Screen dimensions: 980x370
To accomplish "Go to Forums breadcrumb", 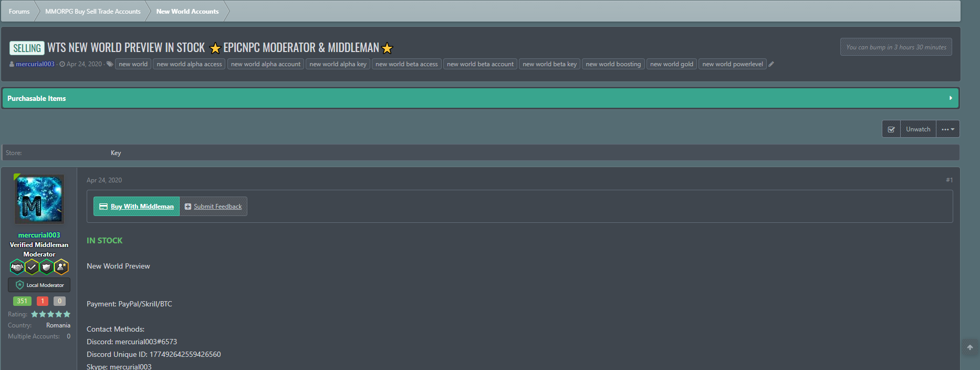I will coord(19,11).
